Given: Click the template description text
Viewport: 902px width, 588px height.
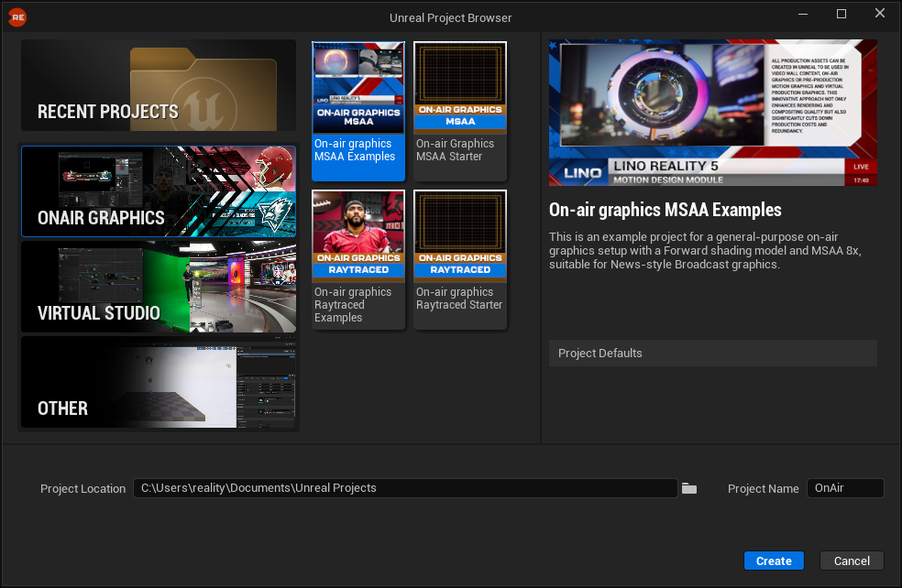Looking at the screenshot, I should [705, 251].
